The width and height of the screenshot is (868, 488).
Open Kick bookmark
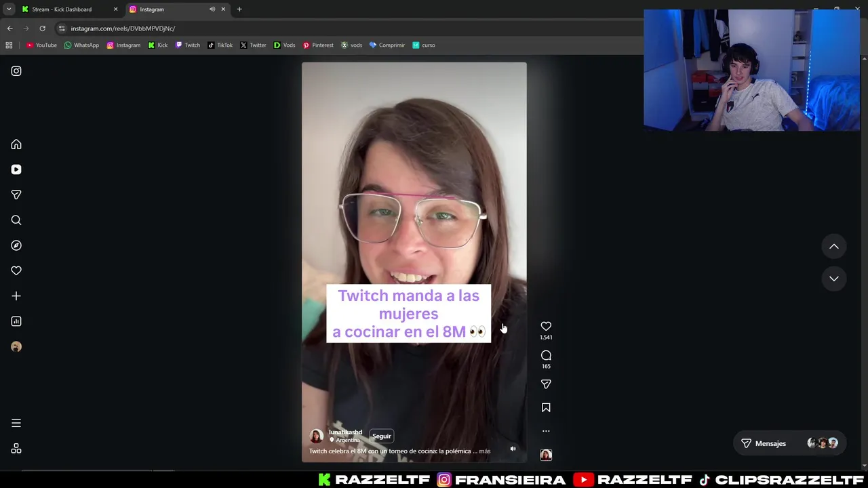point(158,45)
